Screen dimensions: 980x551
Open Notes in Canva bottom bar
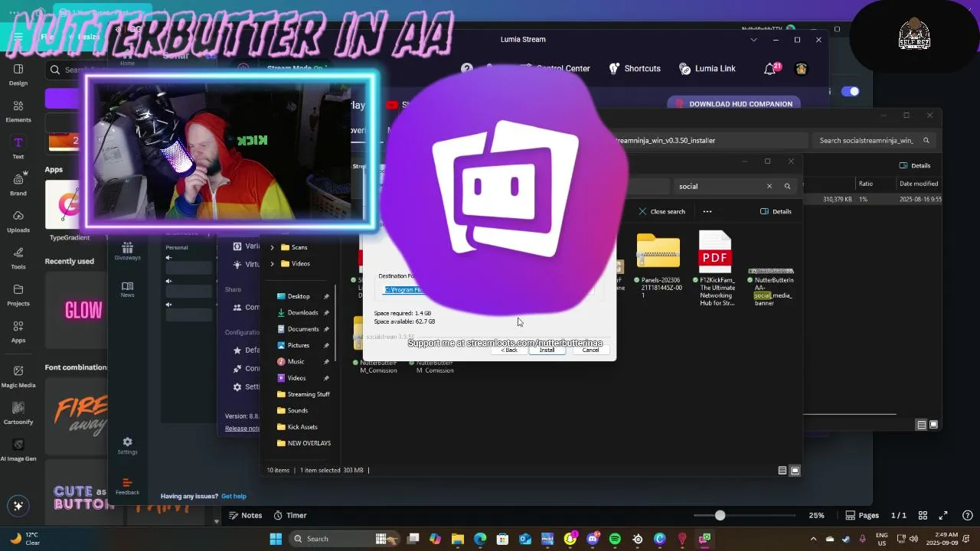pyautogui.click(x=244, y=516)
